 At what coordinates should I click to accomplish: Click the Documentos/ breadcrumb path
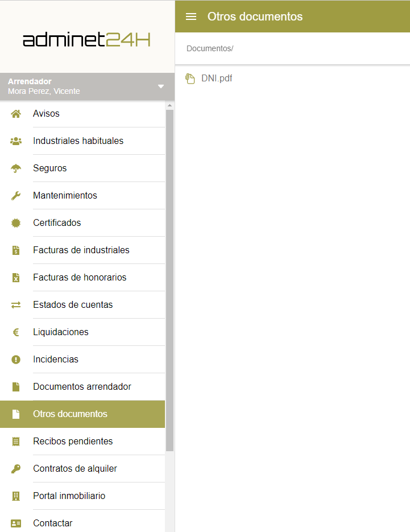(210, 48)
